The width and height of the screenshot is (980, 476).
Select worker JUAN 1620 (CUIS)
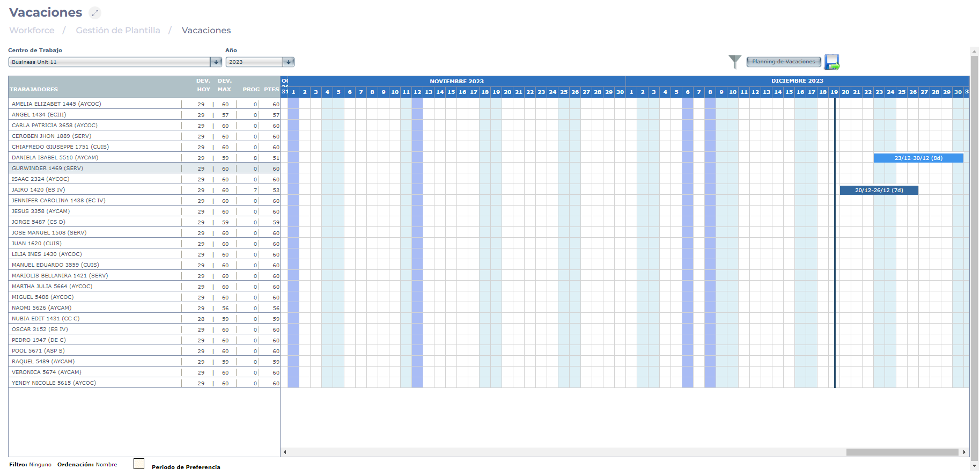pos(36,243)
